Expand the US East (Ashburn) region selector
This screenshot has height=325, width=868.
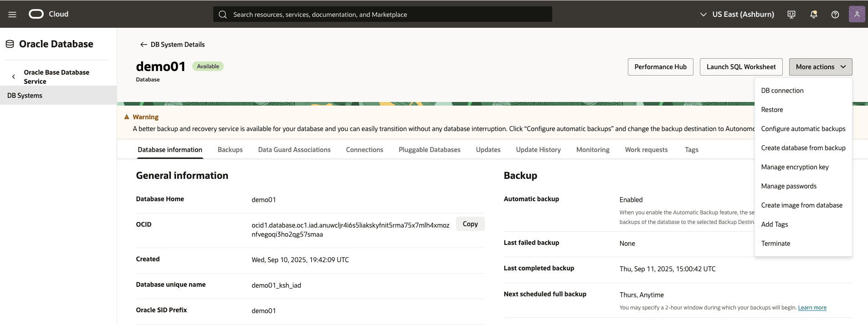[x=737, y=15]
